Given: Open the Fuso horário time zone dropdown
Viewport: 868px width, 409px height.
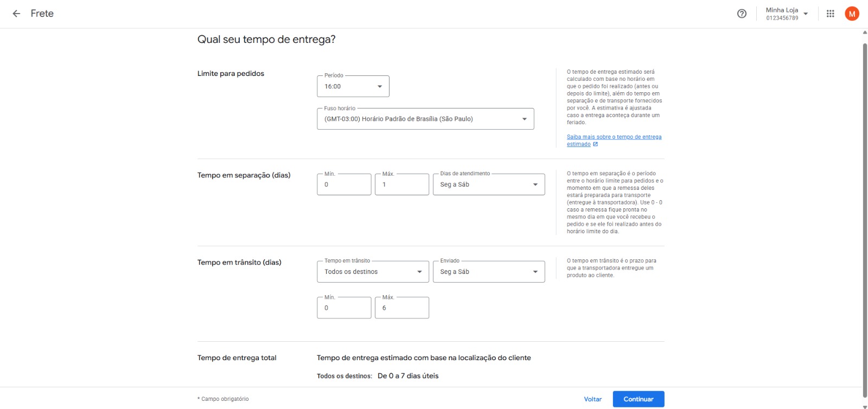Looking at the screenshot, I should click(x=425, y=119).
